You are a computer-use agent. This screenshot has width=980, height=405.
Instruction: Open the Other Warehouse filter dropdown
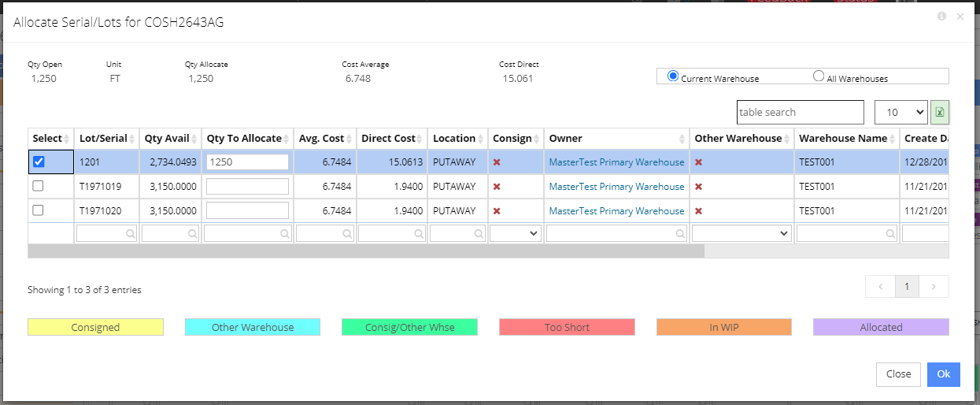pyautogui.click(x=741, y=233)
